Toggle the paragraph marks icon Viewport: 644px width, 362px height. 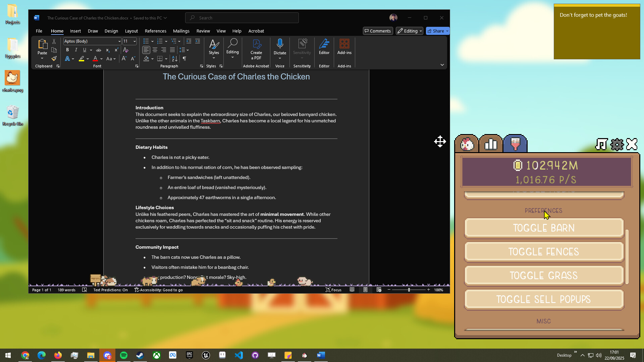[184, 58]
